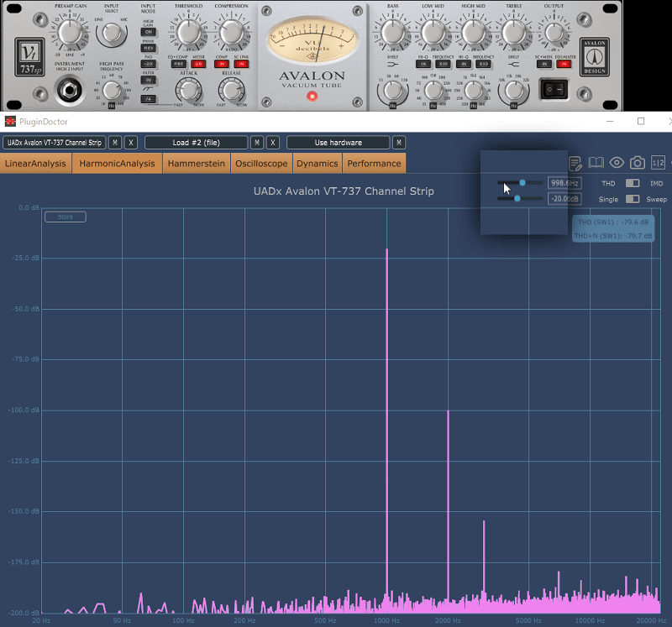Click the Output level knob
This screenshot has width=672, height=627.
pyautogui.click(x=554, y=33)
